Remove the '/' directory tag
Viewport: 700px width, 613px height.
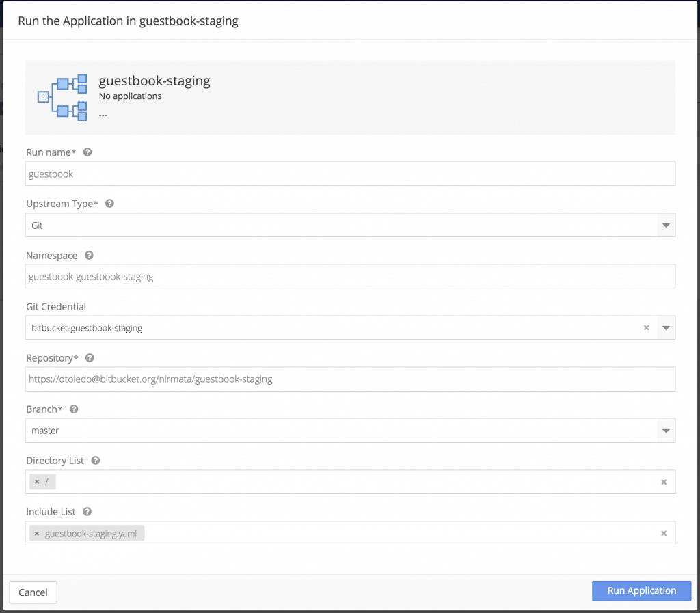pyautogui.click(x=37, y=482)
